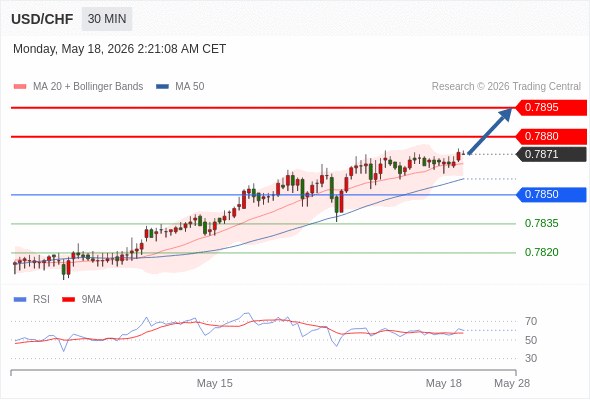The width and height of the screenshot is (590, 400).
Task: Click the 0.7850 pivot price tag
Action: [551, 195]
